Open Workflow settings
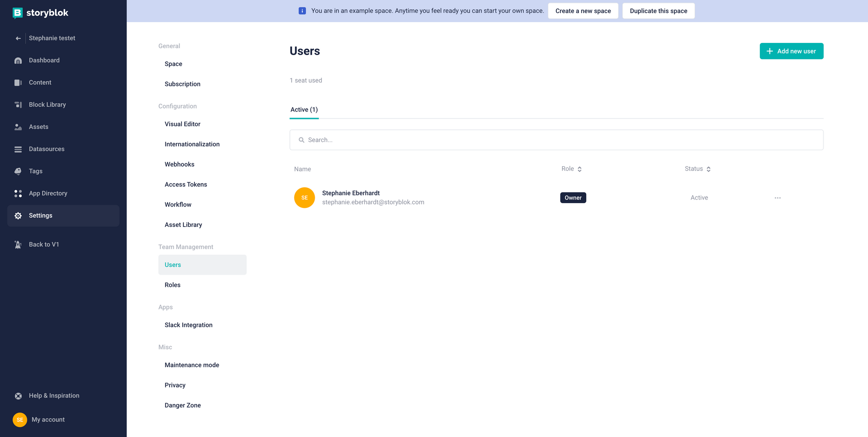This screenshot has height=437, width=868. coord(178,205)
